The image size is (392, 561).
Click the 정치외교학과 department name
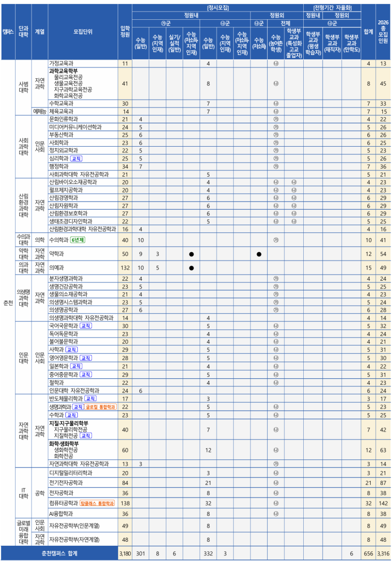(x=63, y=150)
